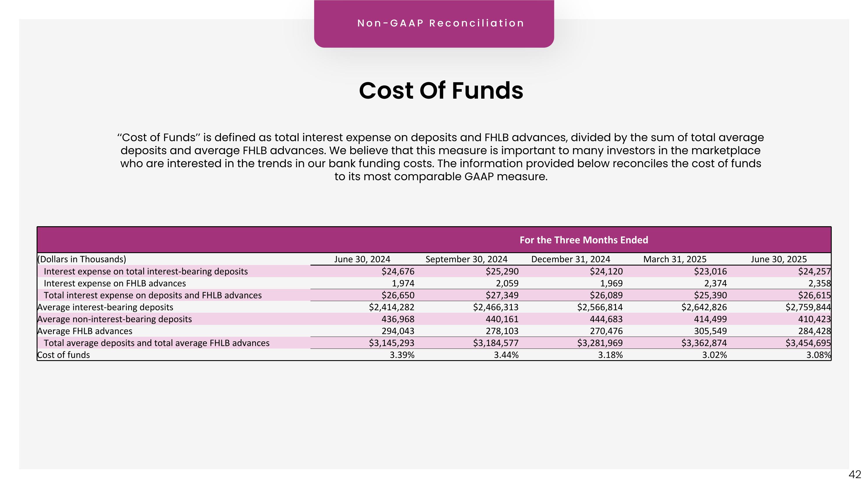Click page number 42

[854, 474]
